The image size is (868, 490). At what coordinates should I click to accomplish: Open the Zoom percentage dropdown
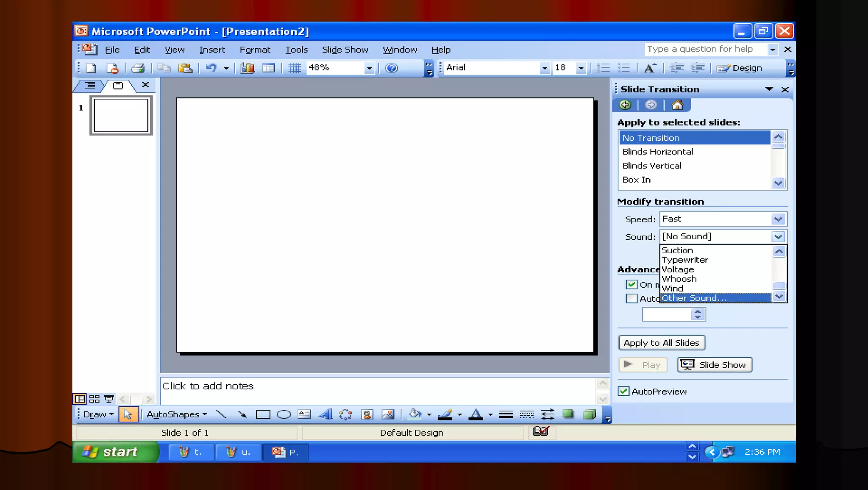pos(369,68)
